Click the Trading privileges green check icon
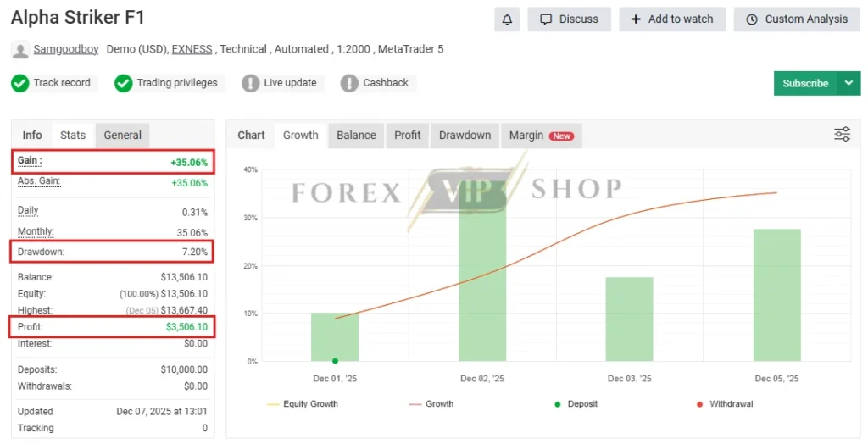The image size is (868, 444). 124,84
